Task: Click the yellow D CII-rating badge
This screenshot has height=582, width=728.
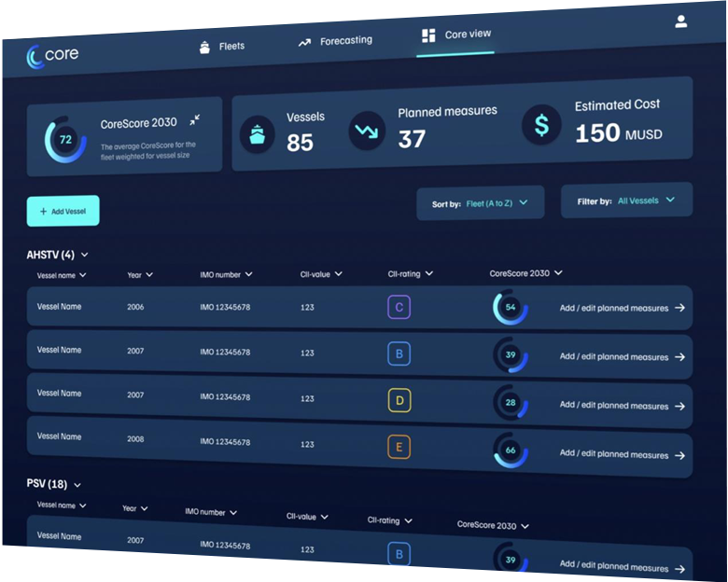Action: 399,401
